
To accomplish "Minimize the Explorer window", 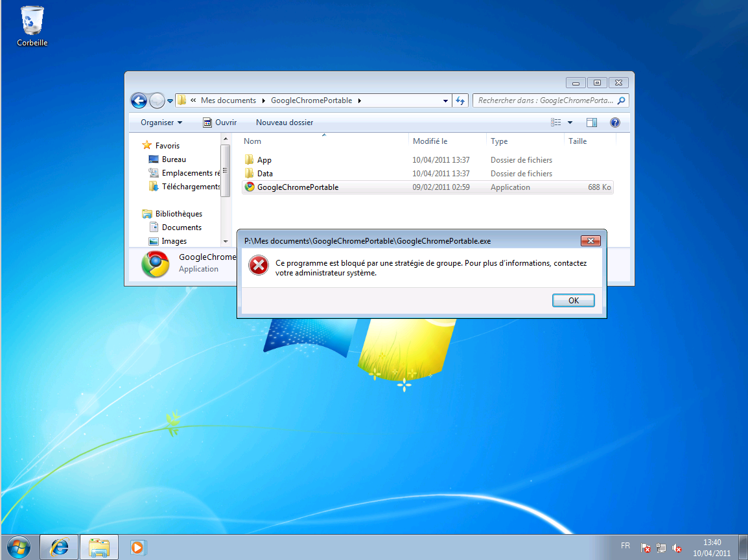I will (x=576, y=83).
